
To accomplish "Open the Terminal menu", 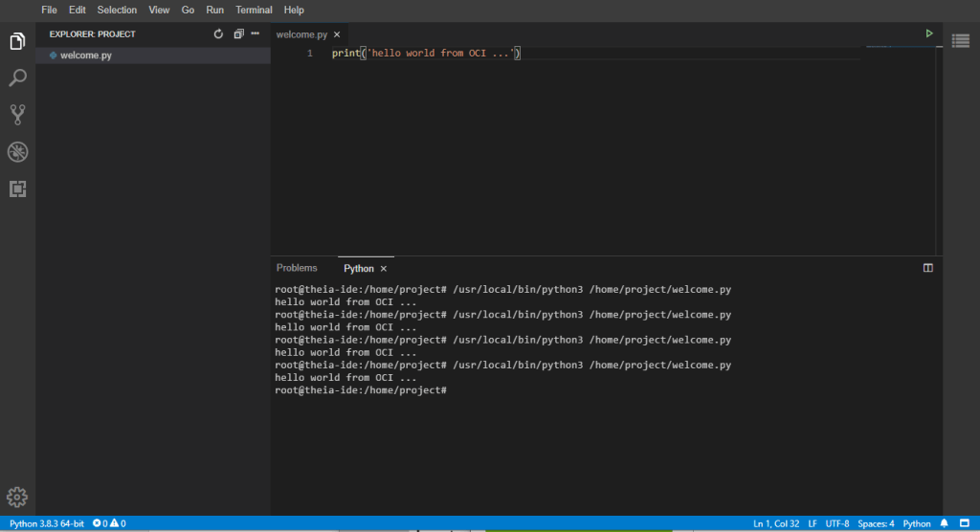I will coord(254,10).
